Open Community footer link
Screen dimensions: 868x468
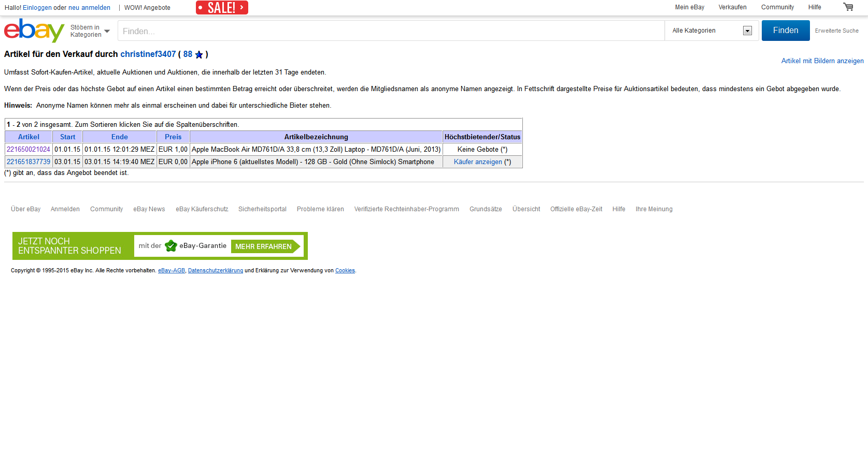(107, 209)
